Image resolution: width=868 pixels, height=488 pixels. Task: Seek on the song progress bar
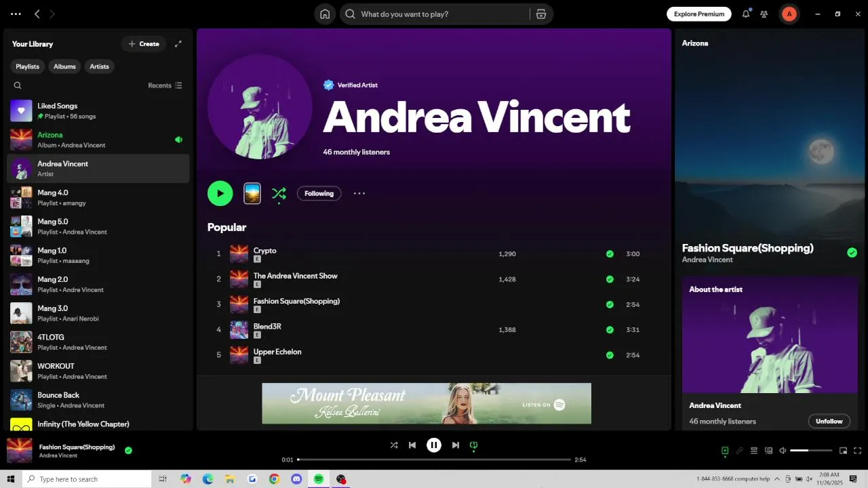click(x=434, y=460)
